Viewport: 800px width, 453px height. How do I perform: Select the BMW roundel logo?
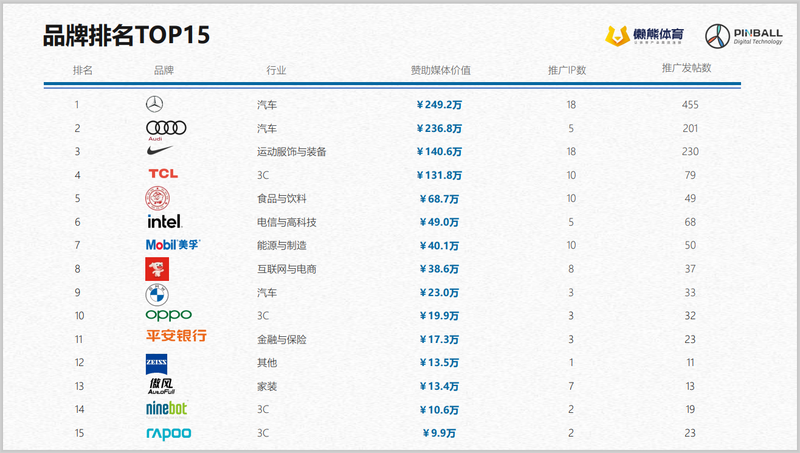[x=155, y=293]
